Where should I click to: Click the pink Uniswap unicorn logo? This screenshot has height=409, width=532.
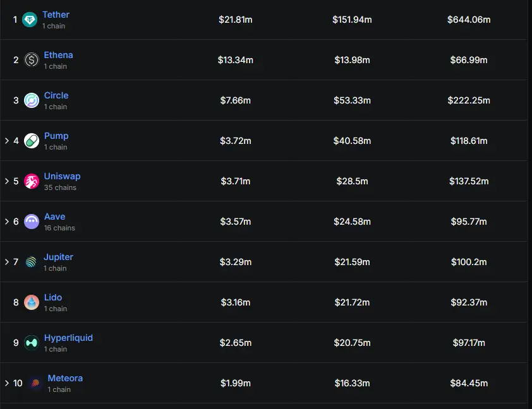pyautogui.click(x=32, y=181)
